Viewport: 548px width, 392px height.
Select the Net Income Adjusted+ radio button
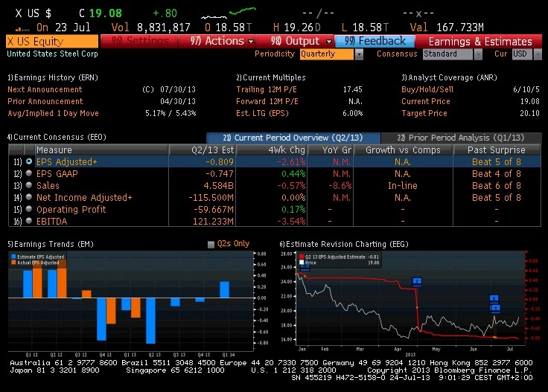(x=29, y=197)
